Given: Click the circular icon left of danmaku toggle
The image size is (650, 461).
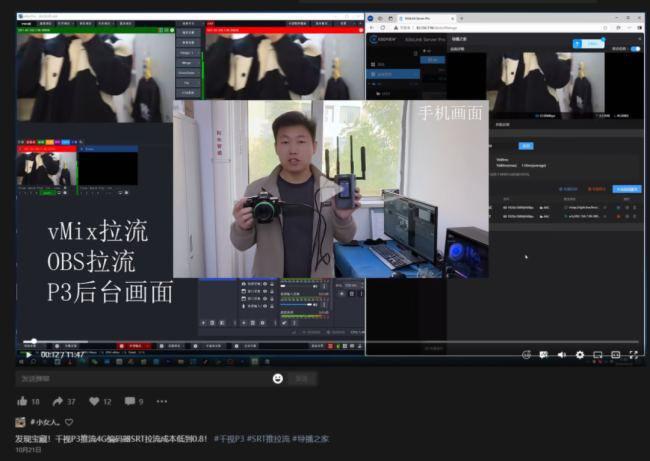Looking at the screenshot, I should (x=526, y=355).
